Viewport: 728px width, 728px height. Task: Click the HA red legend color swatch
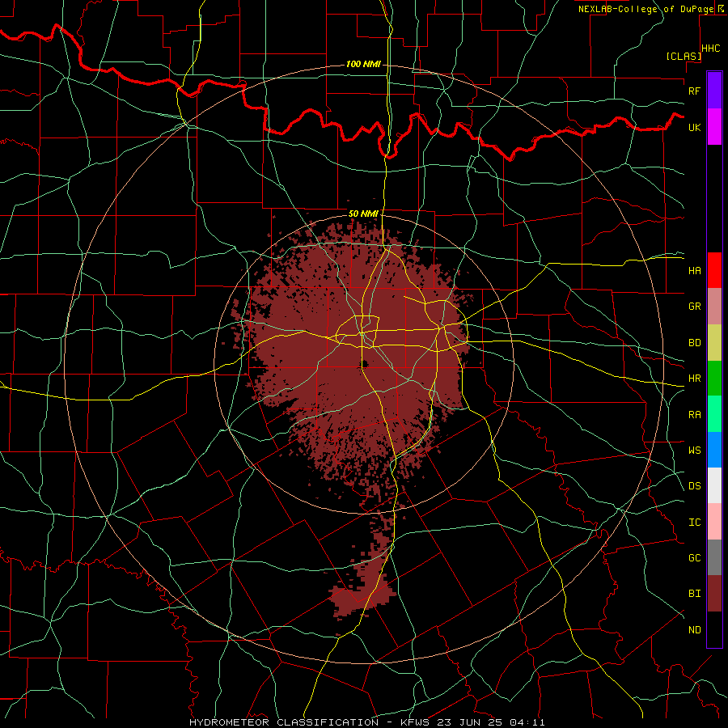714,270
